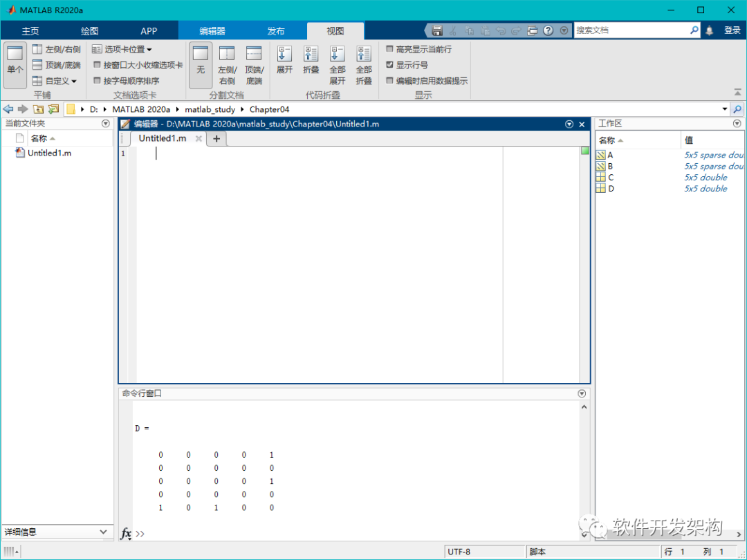Switch to the Plots (绘图) tab
The height and width of the screenshot is (560, 747).
(89, 31)
